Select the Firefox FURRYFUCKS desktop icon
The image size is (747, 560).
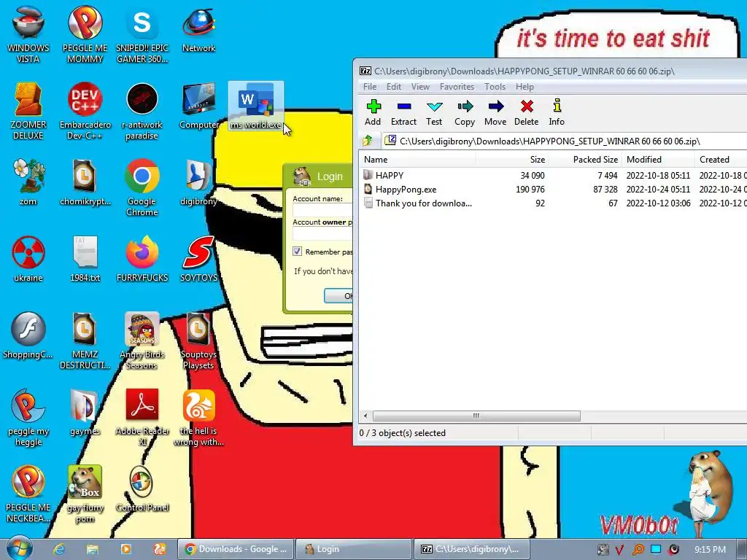pyautogui.click(x=142, y=259)
